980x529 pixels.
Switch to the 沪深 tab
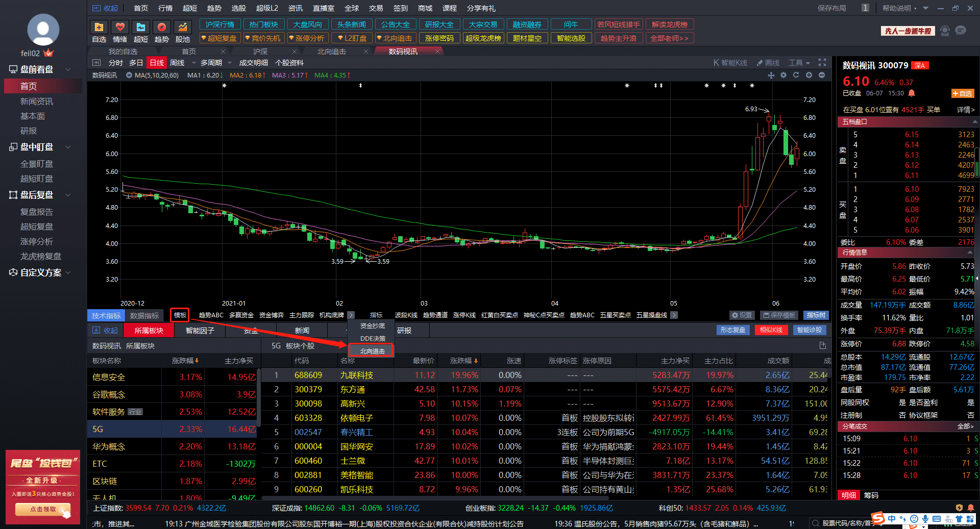click(x=260, y=52)
